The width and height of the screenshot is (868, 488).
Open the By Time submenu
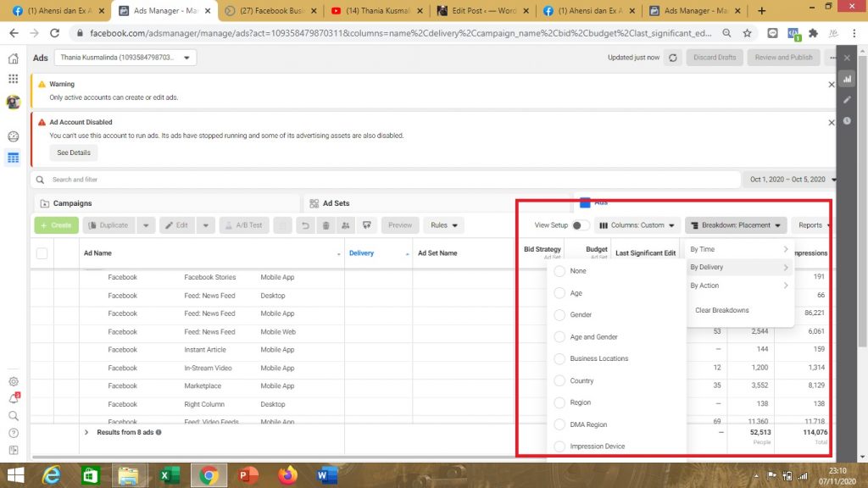(x=739, y=249)
